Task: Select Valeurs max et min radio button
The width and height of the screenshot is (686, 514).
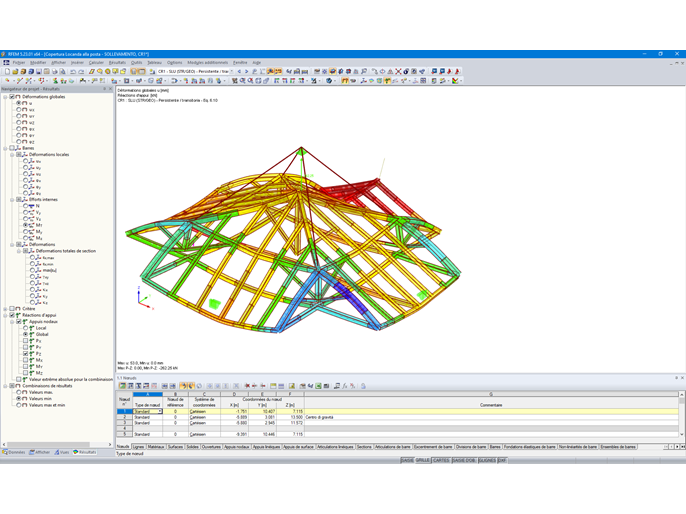Action: click(x=19, y=405)
